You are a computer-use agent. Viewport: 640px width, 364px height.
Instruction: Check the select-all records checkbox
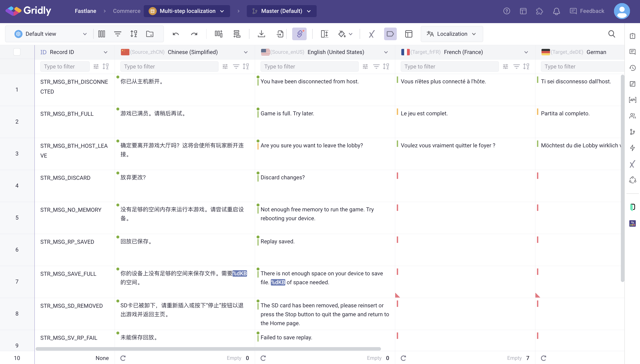[17, 52]
